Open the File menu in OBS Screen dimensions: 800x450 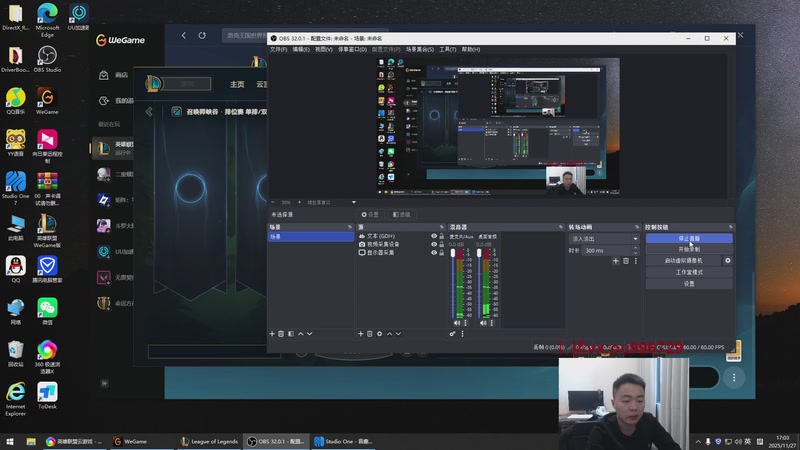click(x=279, y=49)
